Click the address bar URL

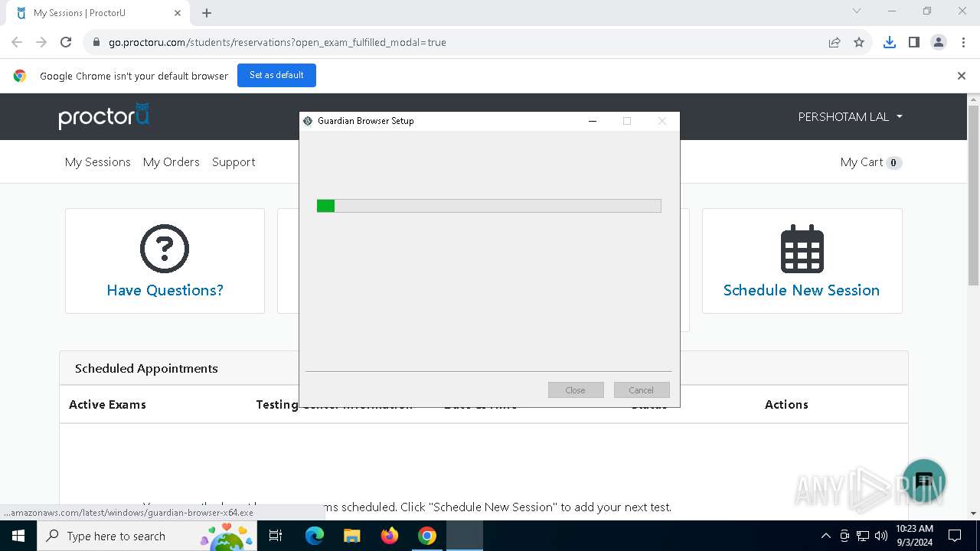pyautogui.click(x=277, y=42)
